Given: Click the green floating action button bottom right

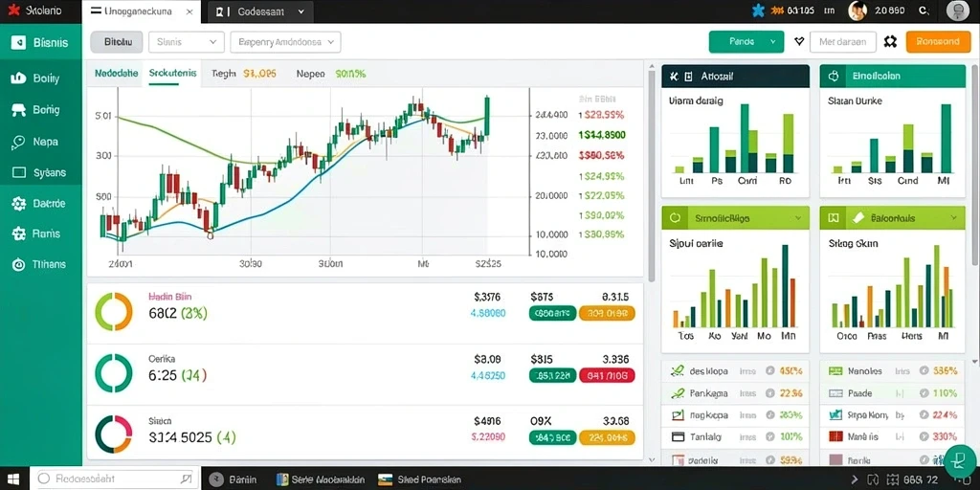Looking at the screenshot, I should pyautogui.click(x=957, y=461).
